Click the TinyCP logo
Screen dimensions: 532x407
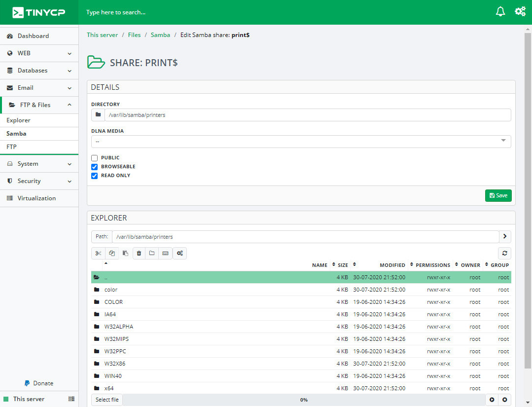click(38, 12)
